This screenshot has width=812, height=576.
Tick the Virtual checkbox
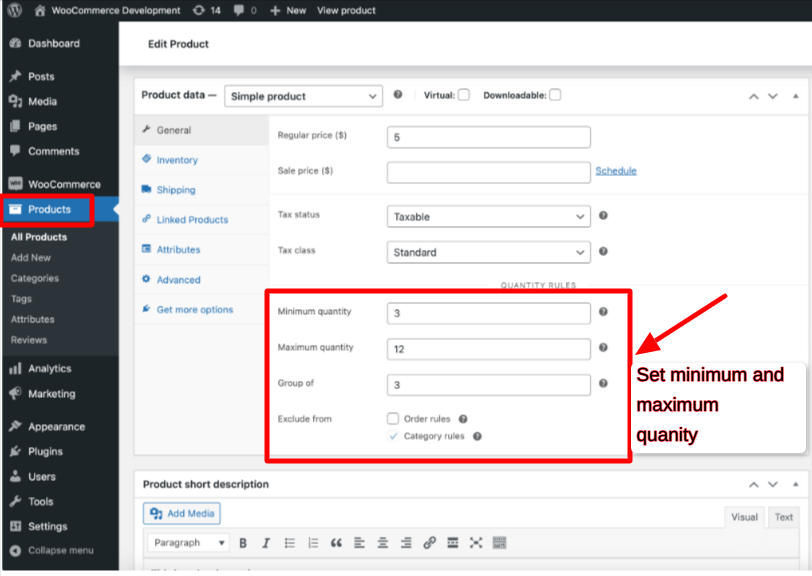point(464,95)
